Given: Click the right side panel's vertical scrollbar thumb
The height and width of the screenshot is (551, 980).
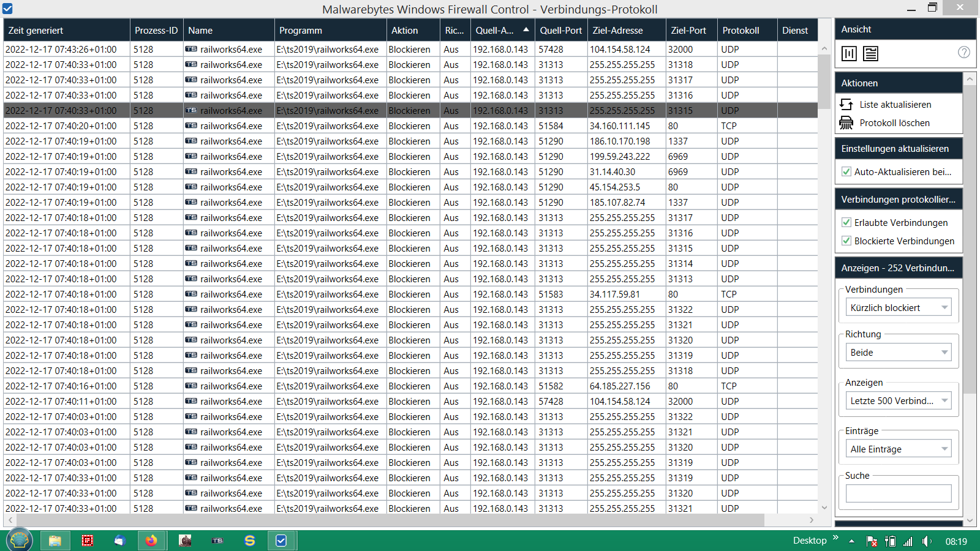Looking at the screenshot, I should 970,239.
